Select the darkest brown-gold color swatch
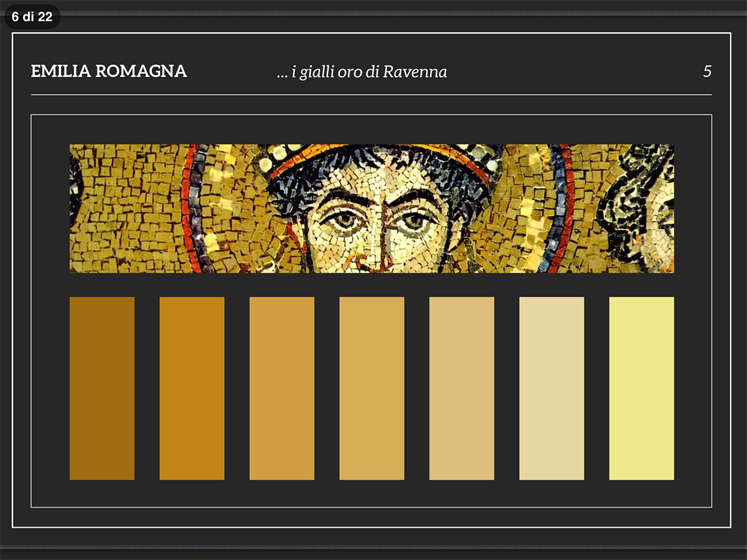 pyautogui.click(x=102, y=388)
